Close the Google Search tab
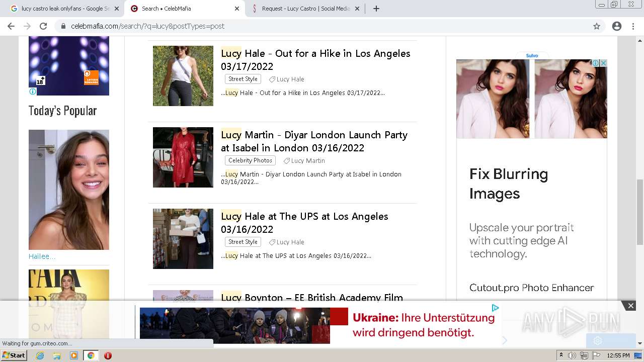The width and height of the screenshot is (644, 362). pos(117,9)
